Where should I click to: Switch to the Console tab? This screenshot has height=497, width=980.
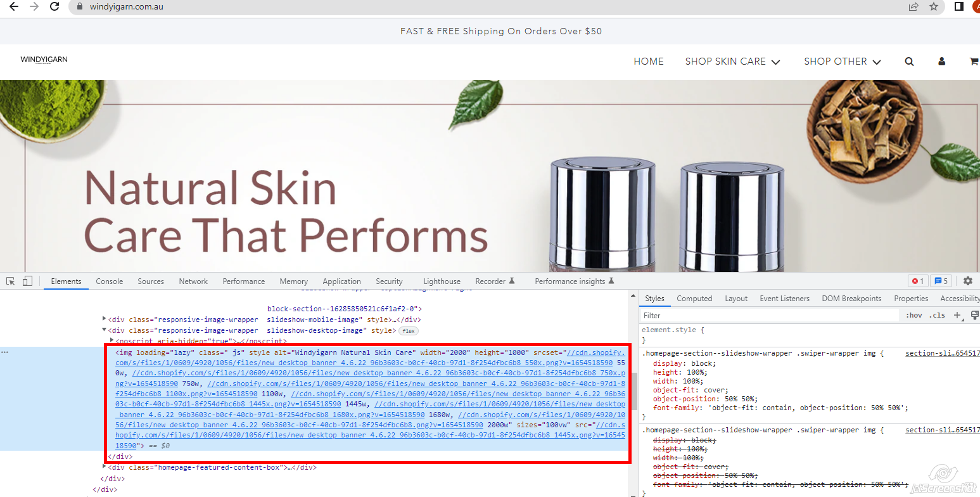tap(110, 281)
